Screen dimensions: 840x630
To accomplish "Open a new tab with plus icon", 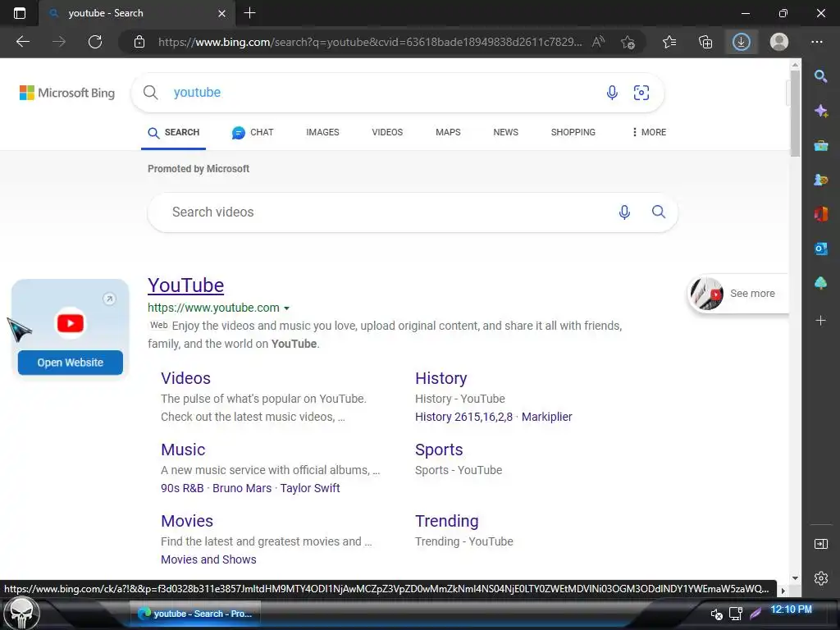I will click(x=249, y=13).
